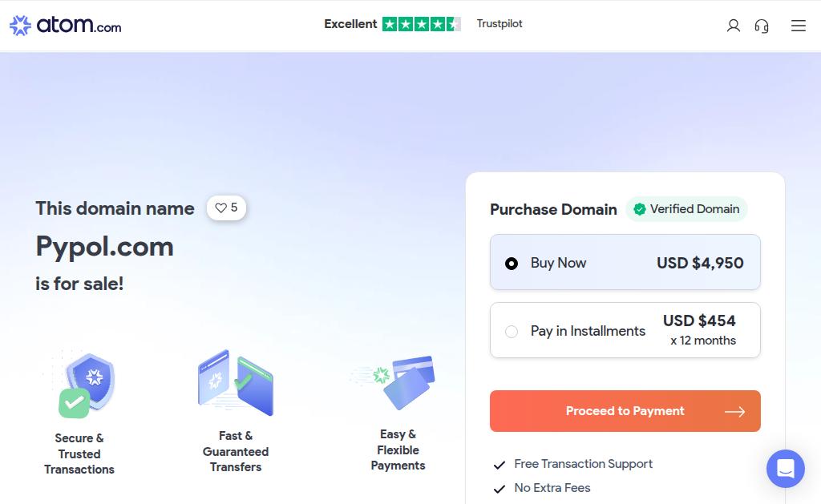Click the USD $454 x 12 months price

(700, 329)
